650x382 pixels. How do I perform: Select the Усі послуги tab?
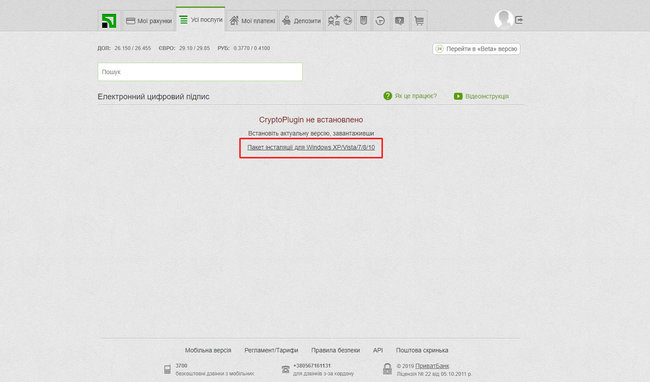[201, 19]
